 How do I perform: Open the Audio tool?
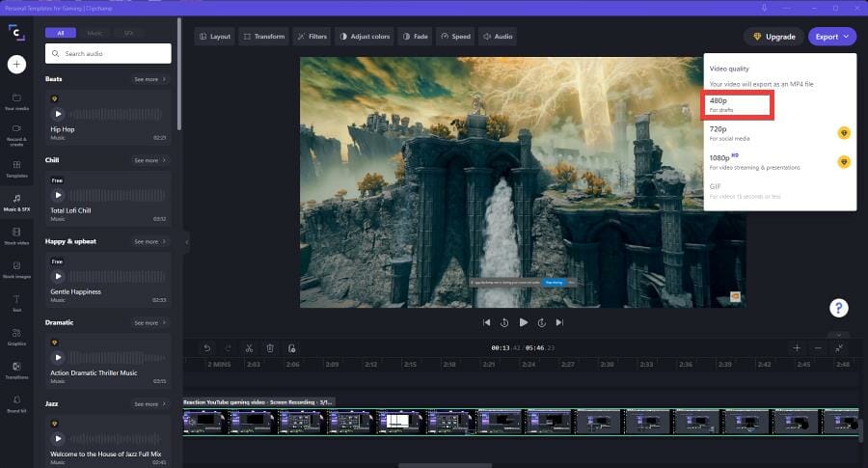click(x=498, y=37)
